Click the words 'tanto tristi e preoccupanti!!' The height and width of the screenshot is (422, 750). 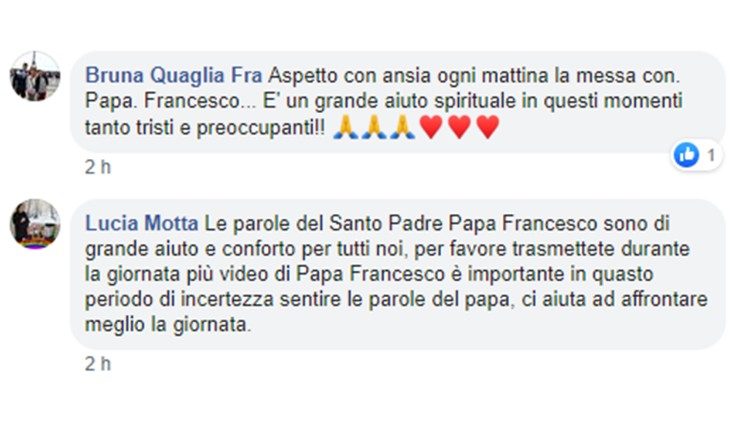click(x=205, y=128)
